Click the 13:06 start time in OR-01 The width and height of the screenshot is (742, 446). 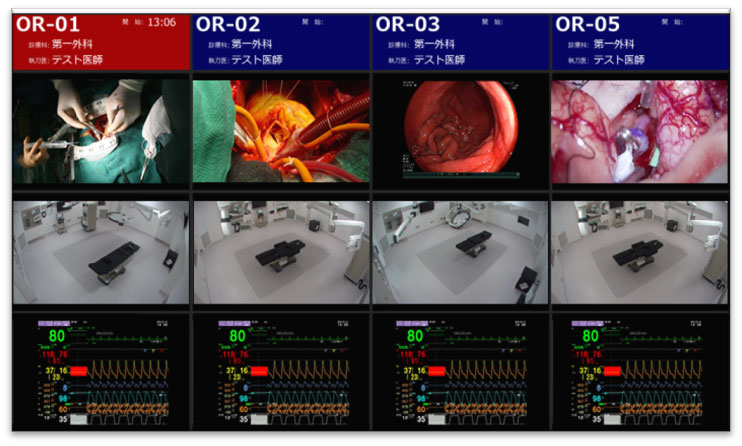161,22
